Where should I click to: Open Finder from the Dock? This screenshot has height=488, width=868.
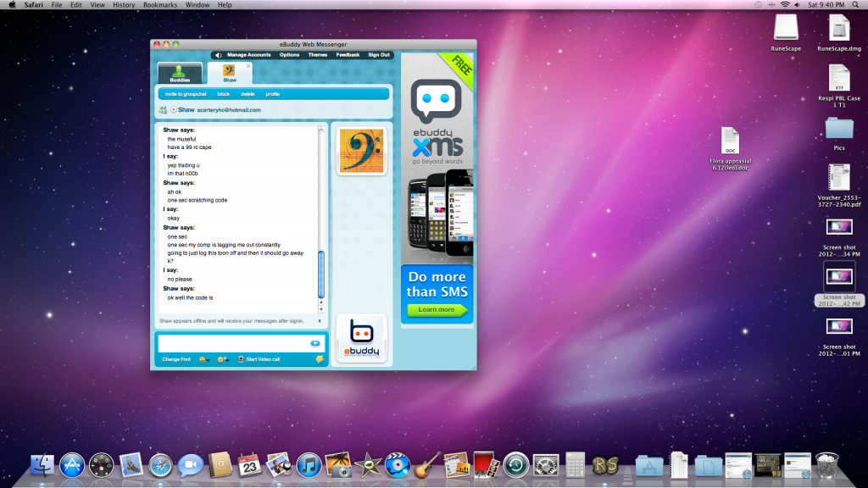[x=42, y=465]
